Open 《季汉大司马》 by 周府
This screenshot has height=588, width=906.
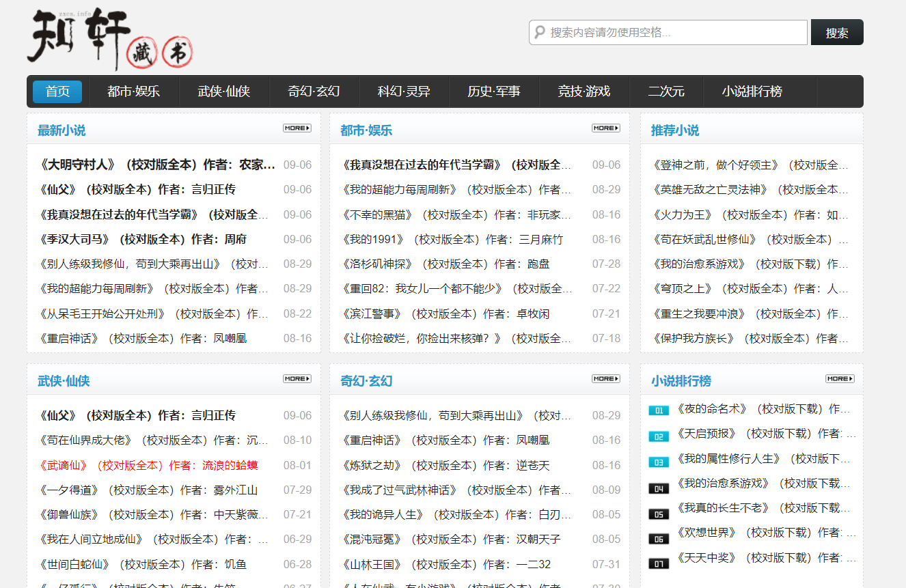pyautogui.click(x=143, y=239)
